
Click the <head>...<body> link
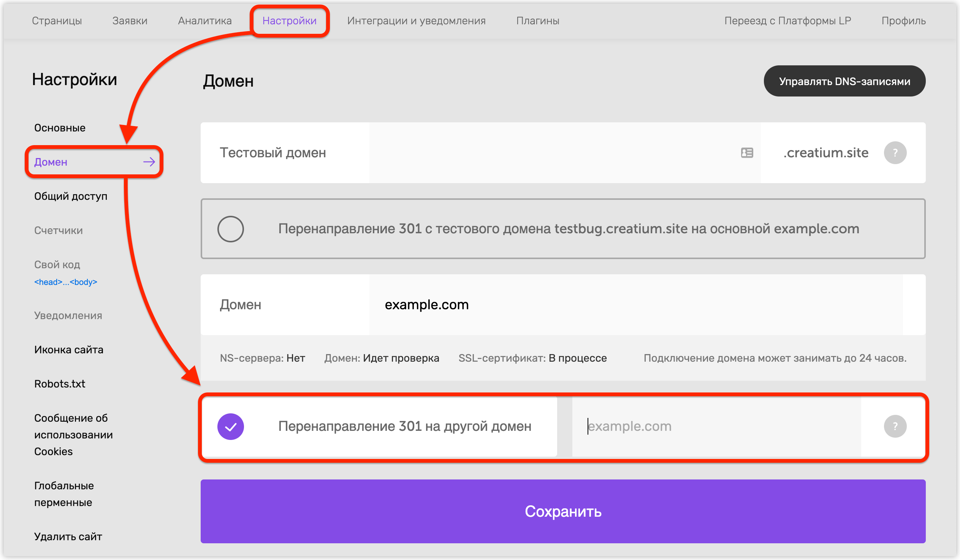pos(65,282)
